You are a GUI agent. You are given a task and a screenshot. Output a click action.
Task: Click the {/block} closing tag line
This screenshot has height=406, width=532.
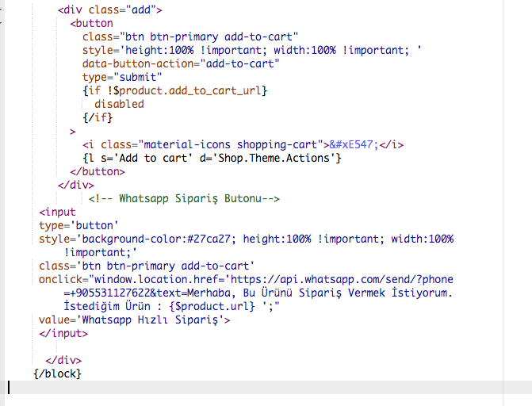(x=57, y=373)
